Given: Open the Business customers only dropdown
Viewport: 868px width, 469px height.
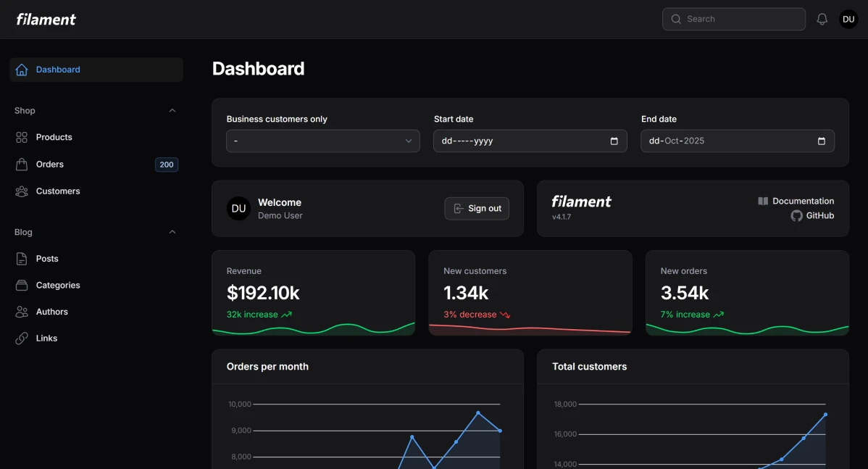Looking at the screenshot, I should click(x=322, y=141).
